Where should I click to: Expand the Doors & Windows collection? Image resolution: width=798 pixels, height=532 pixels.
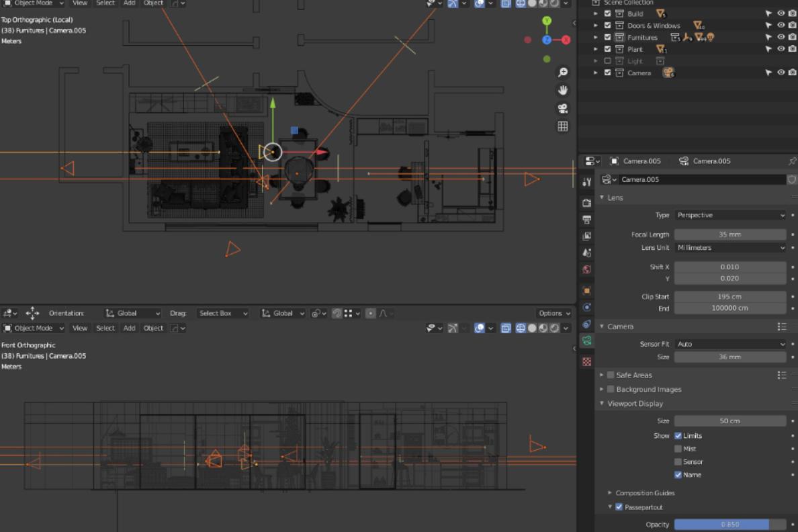click(595, 26)
